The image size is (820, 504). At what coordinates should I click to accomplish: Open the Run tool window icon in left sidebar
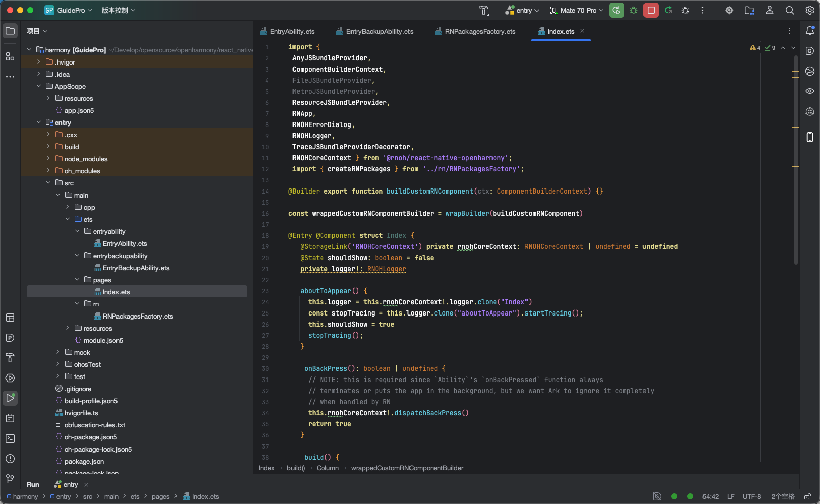10,398
